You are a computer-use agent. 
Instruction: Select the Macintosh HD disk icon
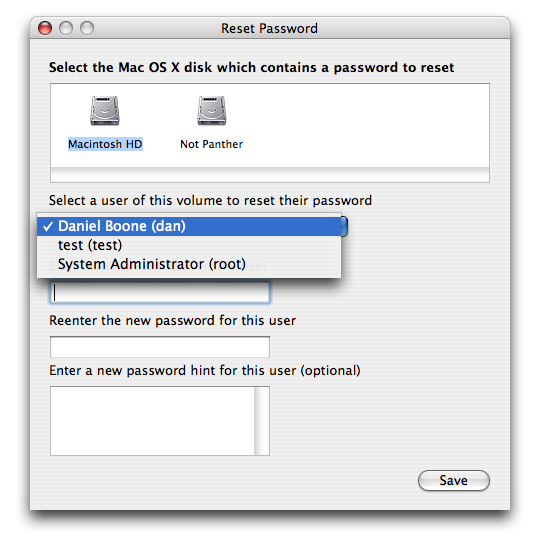pos(105,110)
